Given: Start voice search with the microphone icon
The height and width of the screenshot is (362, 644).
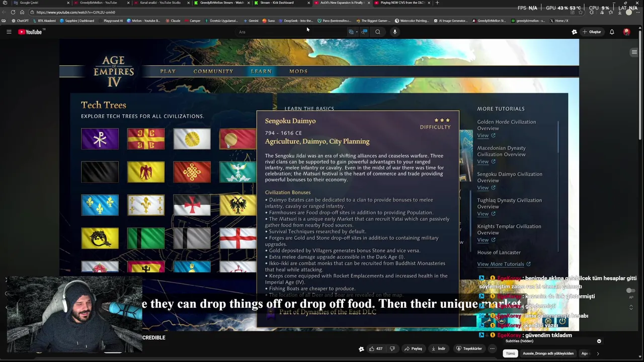Looking at the screenshot, I should pos(395,32).
